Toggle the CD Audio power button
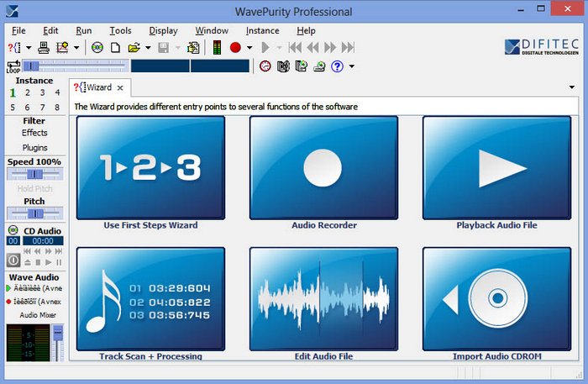The image size is (588, 384). pos(13,260)
